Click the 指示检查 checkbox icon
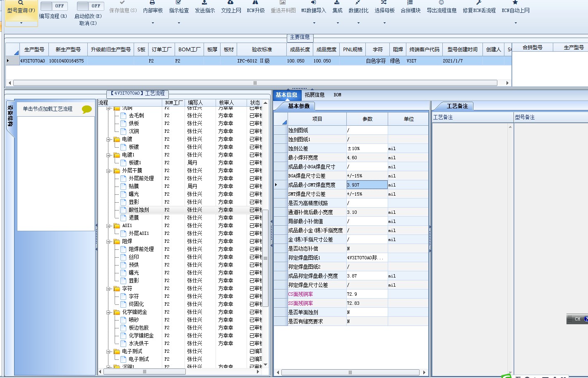This screenshot has width=588, height=378. point(178,2)
